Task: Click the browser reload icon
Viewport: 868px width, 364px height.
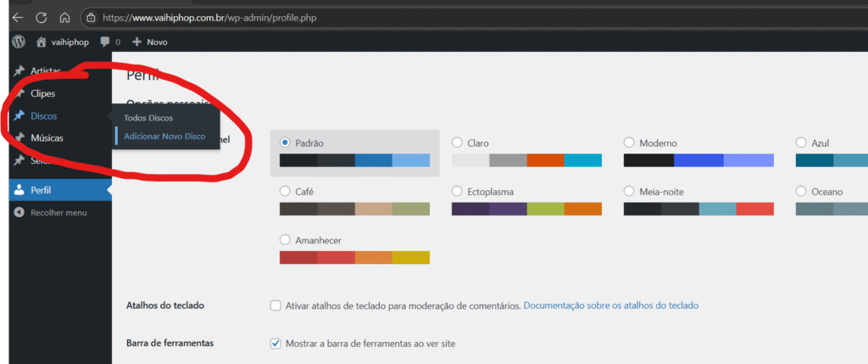Action: (41, 17)
